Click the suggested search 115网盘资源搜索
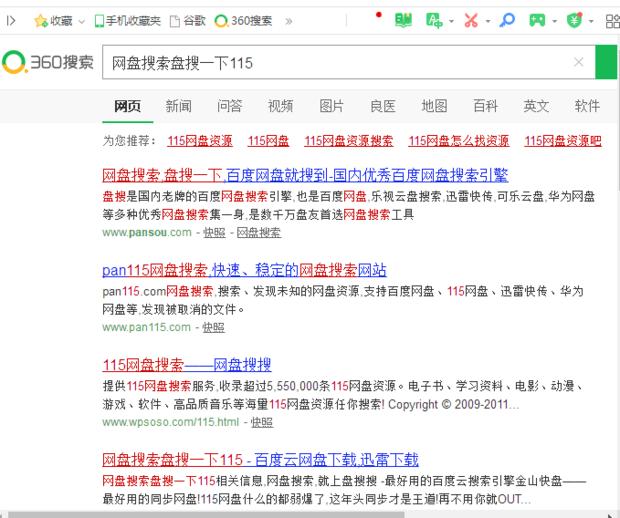The width and height of the screenshot is (620, 518). coord(348,141)
